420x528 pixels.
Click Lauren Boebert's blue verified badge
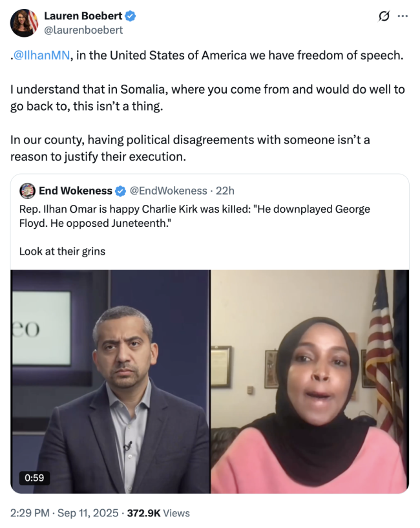pos(131,16)
